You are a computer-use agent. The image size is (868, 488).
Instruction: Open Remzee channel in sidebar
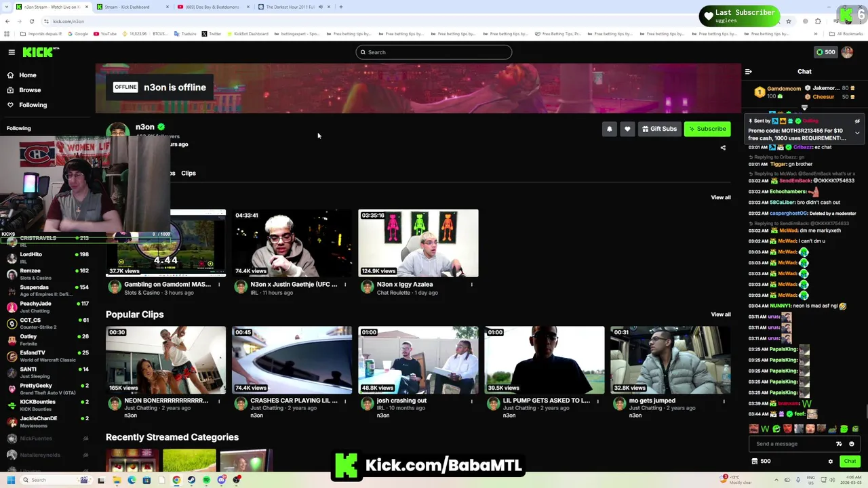(46, 274)
